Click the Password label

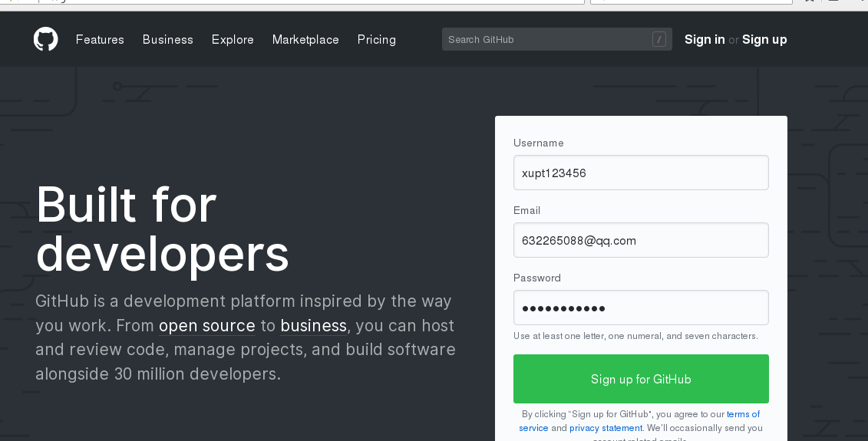[537, 278]
